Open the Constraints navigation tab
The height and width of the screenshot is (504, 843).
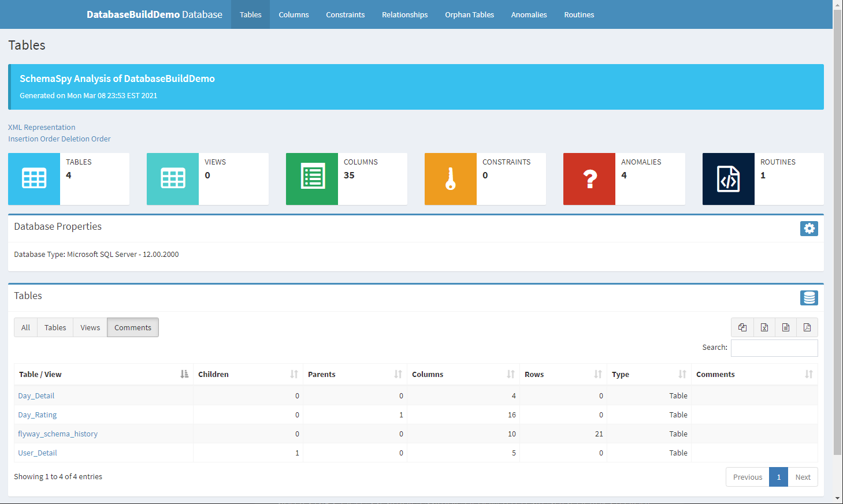(x=346, y=14)
